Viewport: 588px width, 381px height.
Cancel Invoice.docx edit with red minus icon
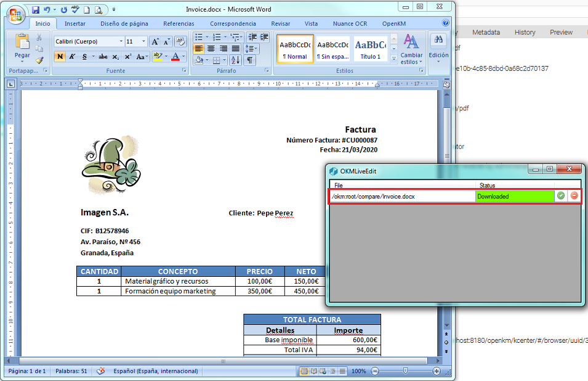574,195
